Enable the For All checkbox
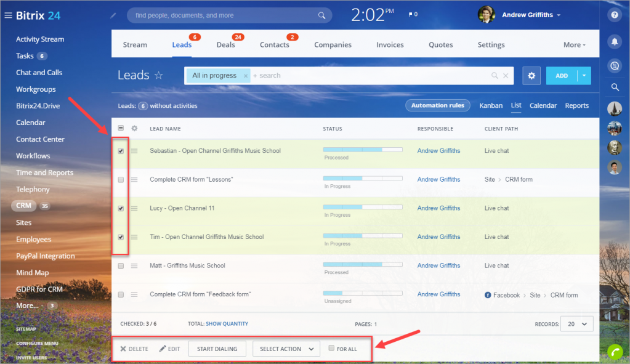This screenshot has height=364, width=630. pyautogui.click(x=331, y=348)
